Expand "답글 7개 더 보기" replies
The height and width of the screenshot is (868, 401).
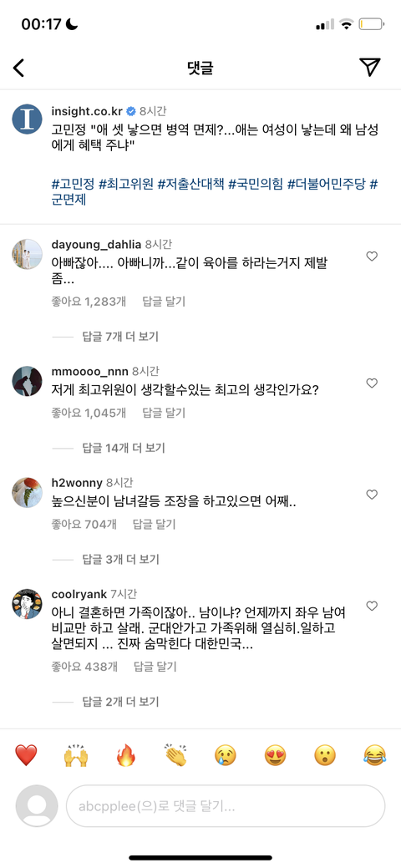tap(120, 336)
